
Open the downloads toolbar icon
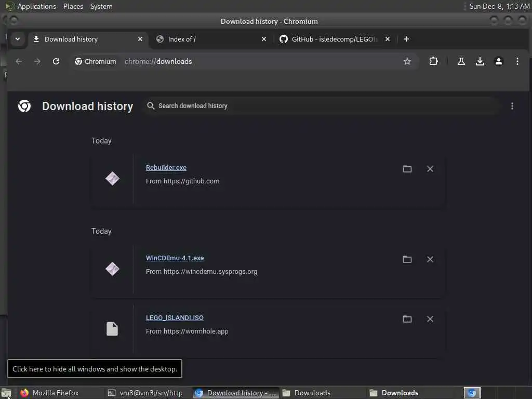480,61
